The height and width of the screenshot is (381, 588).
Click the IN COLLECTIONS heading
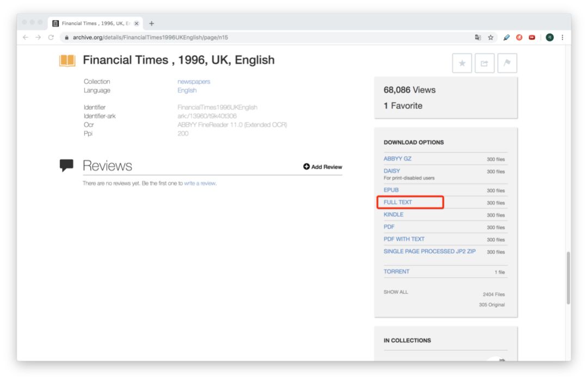tap(407, 341)
